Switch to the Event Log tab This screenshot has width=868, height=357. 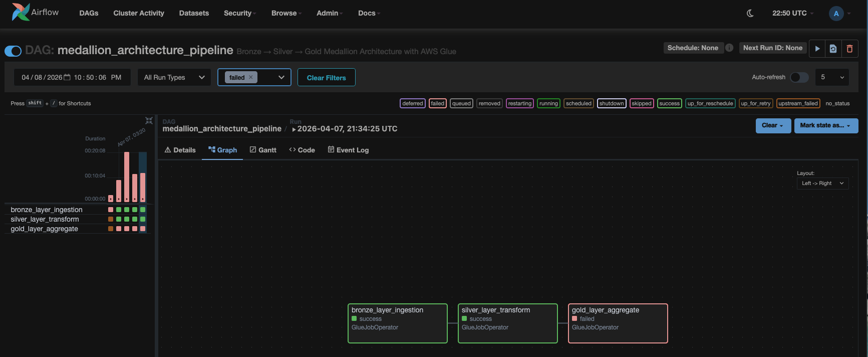[x=348, y=150]
